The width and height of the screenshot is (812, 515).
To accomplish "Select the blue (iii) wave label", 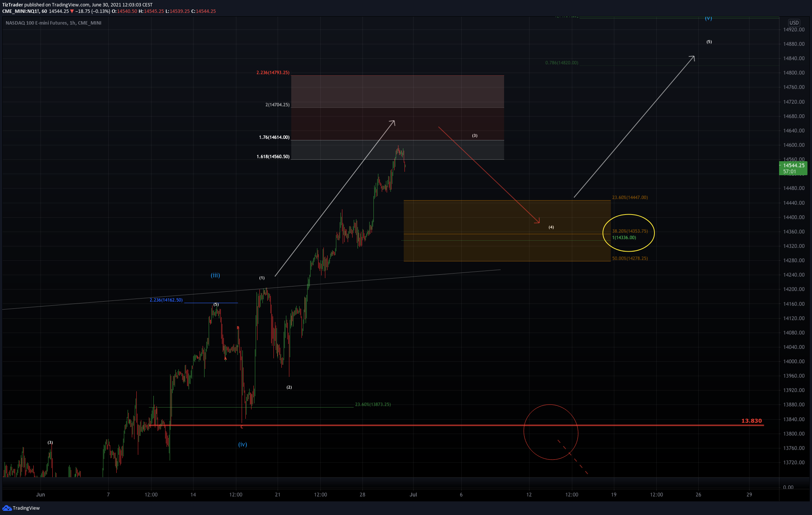I will tap(215, 275).
